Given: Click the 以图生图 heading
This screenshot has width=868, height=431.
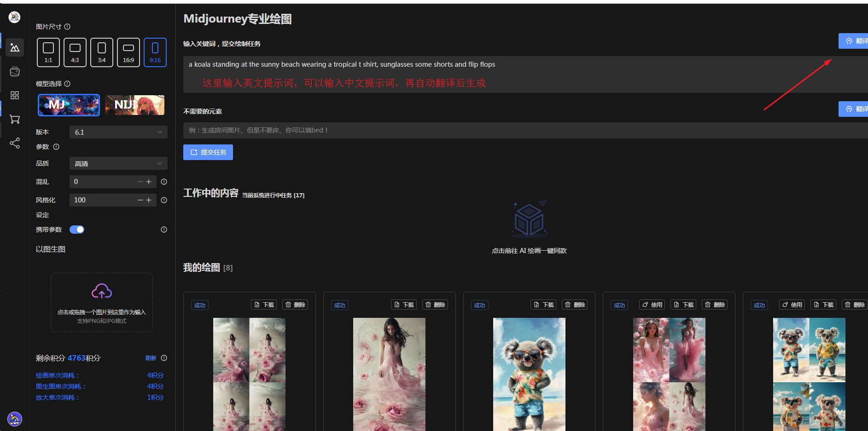Looking at the screenshot, I should tap(51, 249).
